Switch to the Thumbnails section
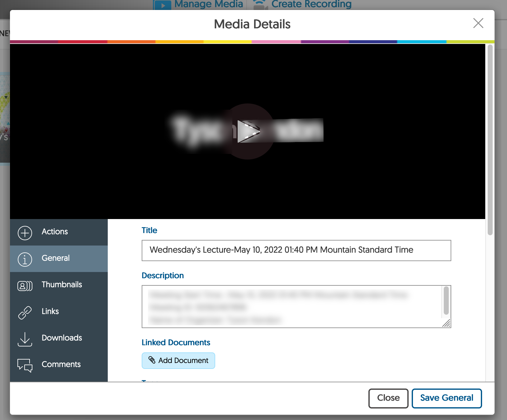 [62, 284]
